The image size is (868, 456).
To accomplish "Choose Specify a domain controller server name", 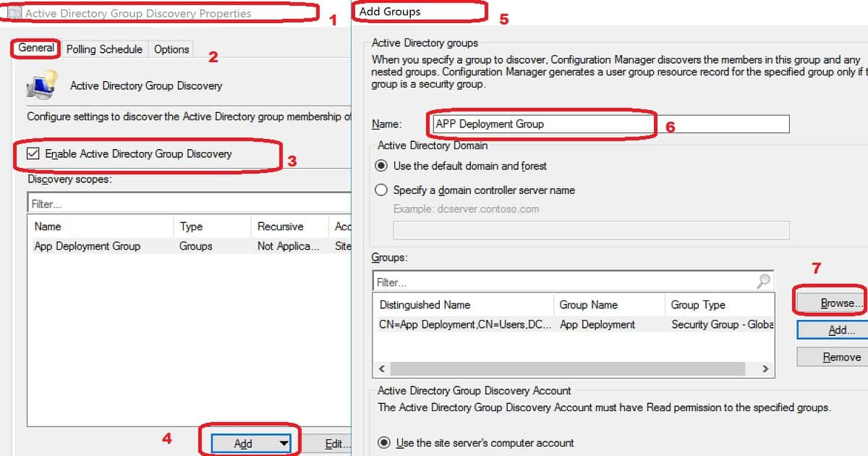I will [x=381, y=190].
